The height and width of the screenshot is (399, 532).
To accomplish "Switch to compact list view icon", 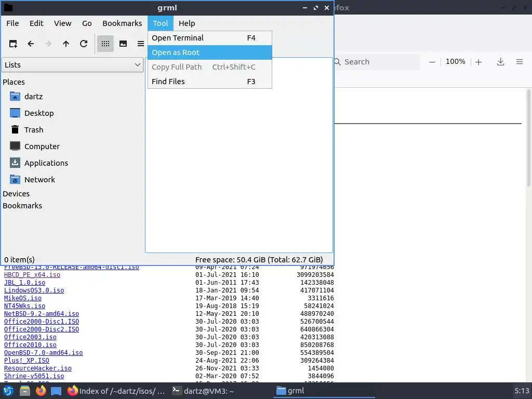I will [x=140, y=44].
